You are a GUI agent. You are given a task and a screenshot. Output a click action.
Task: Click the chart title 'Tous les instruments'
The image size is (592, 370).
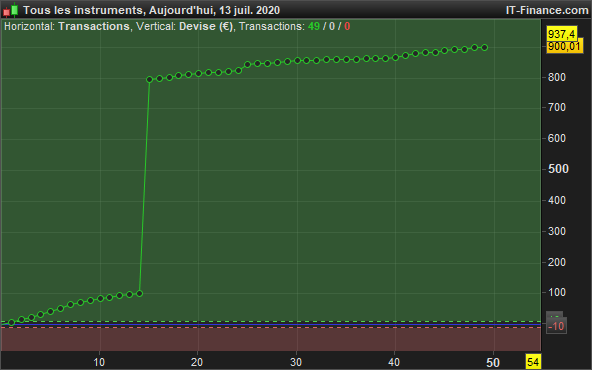pyautogui.click(x=83, y=10)
